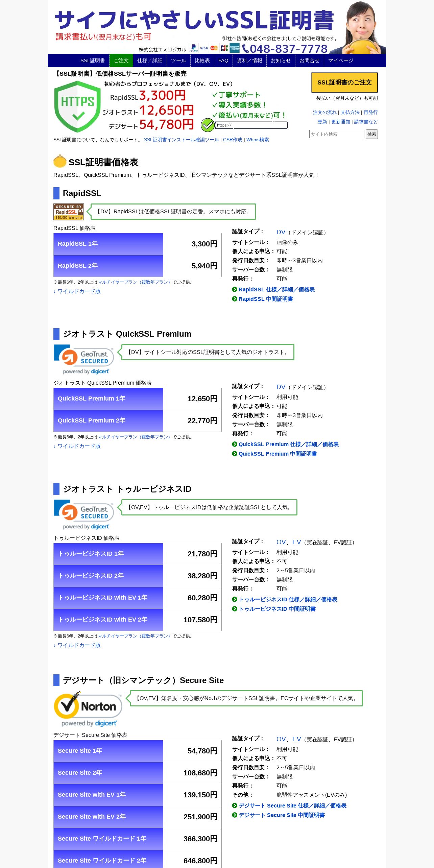The height and width of the screenshot is (868, 434).
Task: Open トゥルービジネスID 中間証明書 link
Action: point(277,609)
